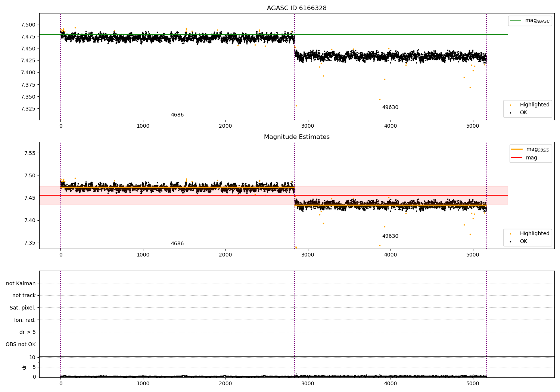560x392 pixels.
Task: Click 'Highlighted' legend label in the top plot
Action: click(535, 105)
